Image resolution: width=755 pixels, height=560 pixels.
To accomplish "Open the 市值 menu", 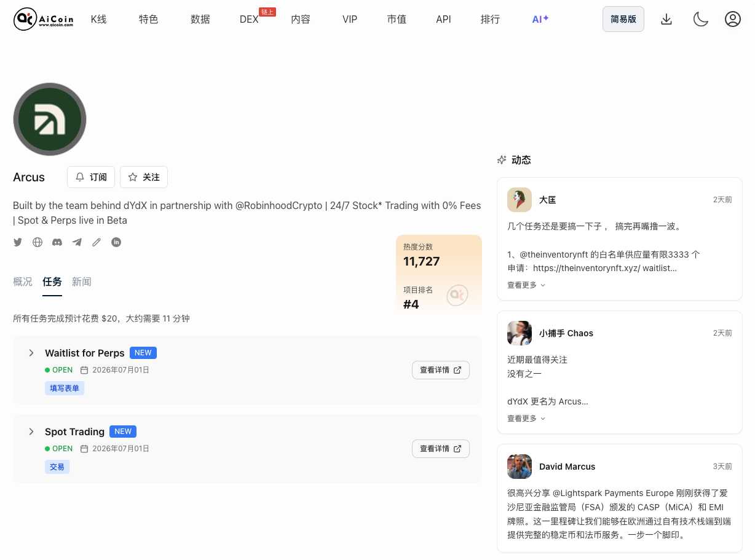I will (397, 20).
